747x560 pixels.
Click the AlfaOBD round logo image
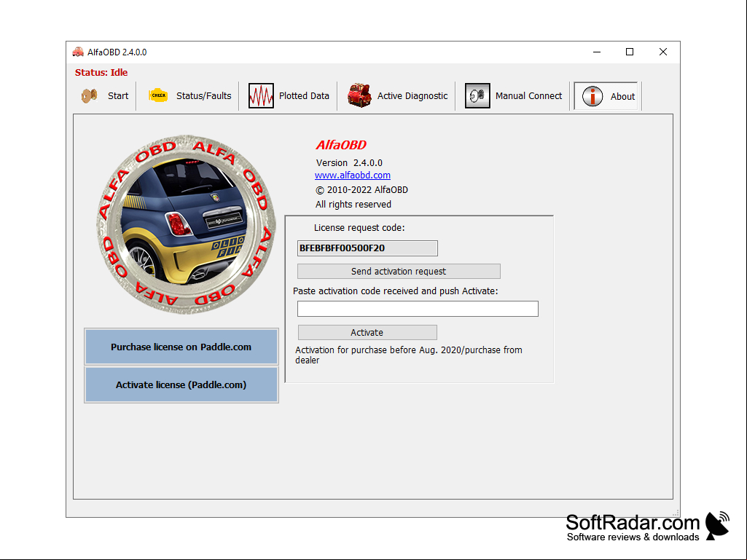(187, 224)
